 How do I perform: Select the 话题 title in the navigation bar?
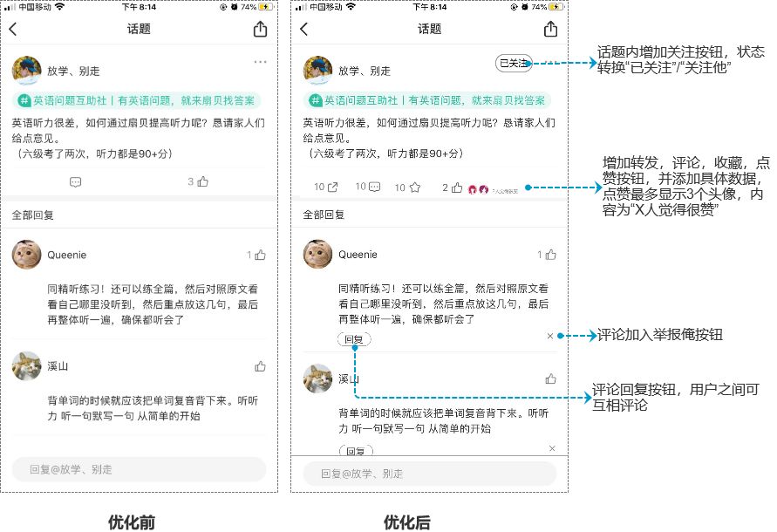(427, 29)
